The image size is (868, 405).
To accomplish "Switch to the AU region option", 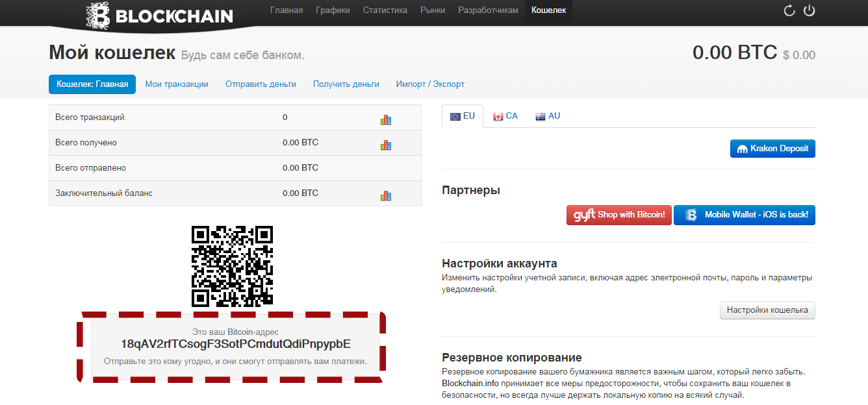I will (547, 116).
